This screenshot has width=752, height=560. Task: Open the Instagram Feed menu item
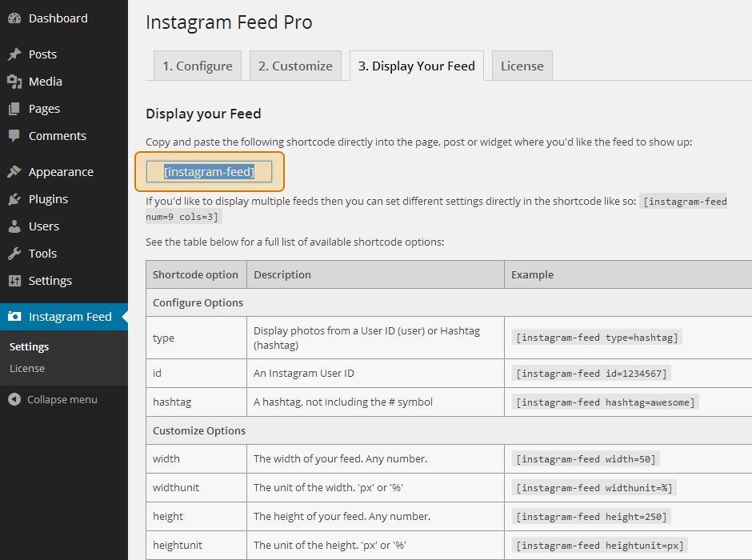[x=70, y=317]
